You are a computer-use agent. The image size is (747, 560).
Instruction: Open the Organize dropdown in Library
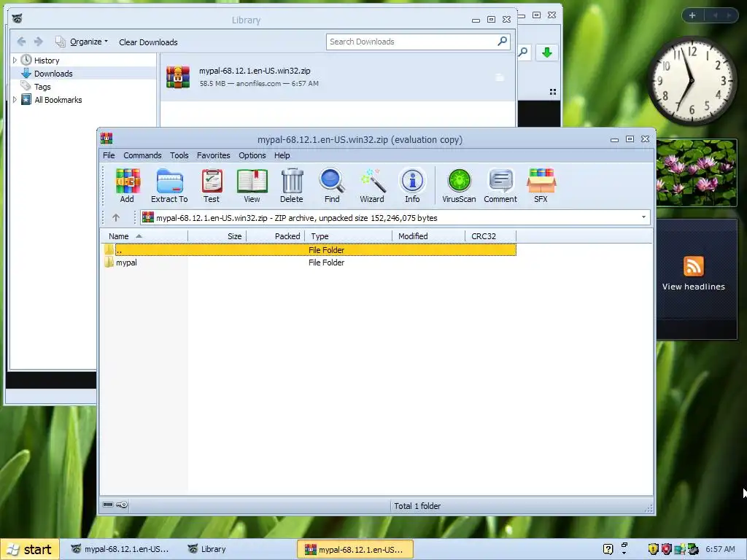click(x=82, y=42)
